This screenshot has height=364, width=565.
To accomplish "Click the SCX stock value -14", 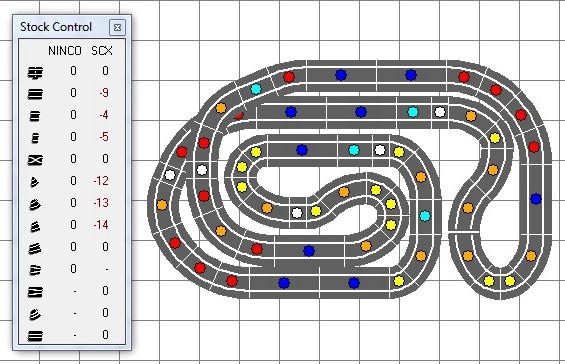I will click(101, 225).
